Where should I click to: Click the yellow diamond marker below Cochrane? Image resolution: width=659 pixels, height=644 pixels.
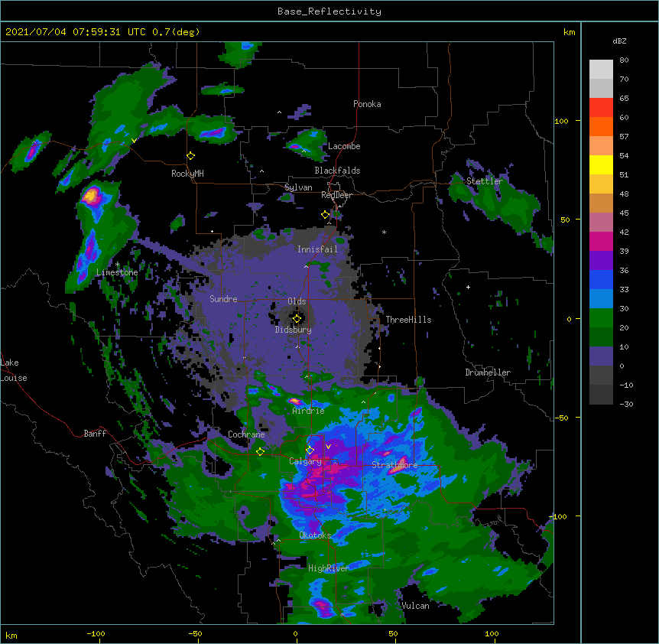pos(261,451)
